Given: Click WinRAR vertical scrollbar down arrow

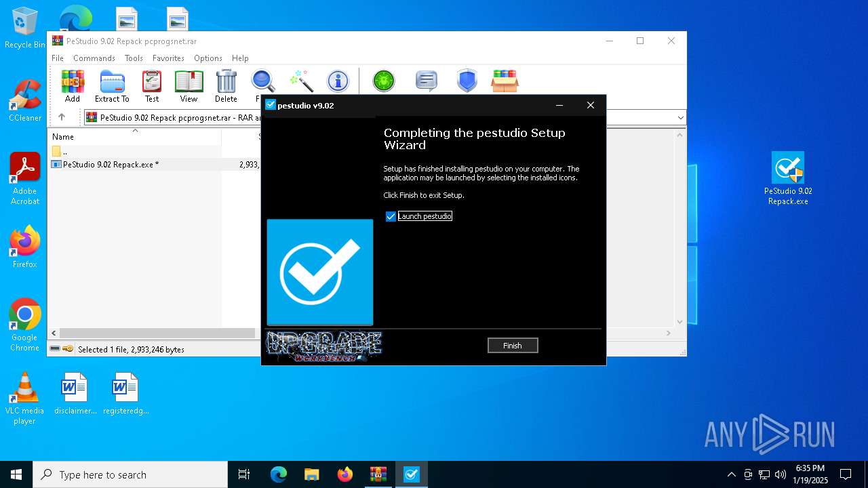Looking at the screenshot, I should coord(680,323).
